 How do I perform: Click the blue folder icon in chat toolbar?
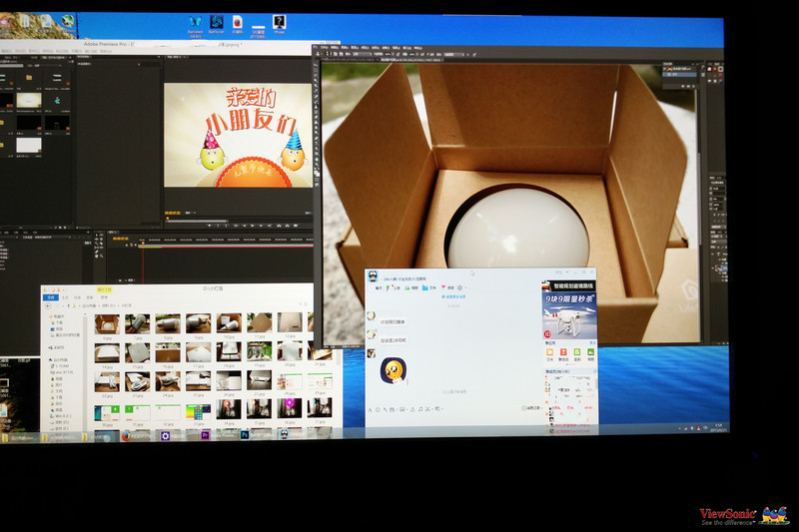click(424, 287)
